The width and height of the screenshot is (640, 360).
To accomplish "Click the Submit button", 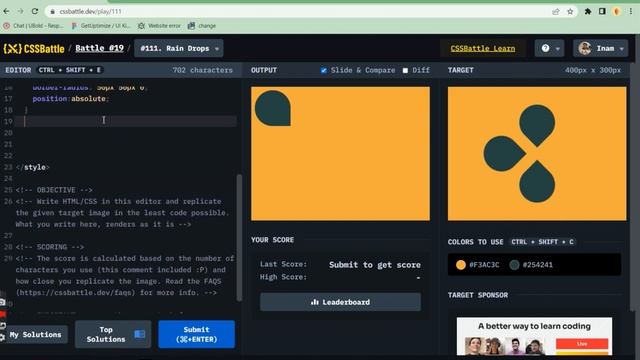I will [196, 334].
